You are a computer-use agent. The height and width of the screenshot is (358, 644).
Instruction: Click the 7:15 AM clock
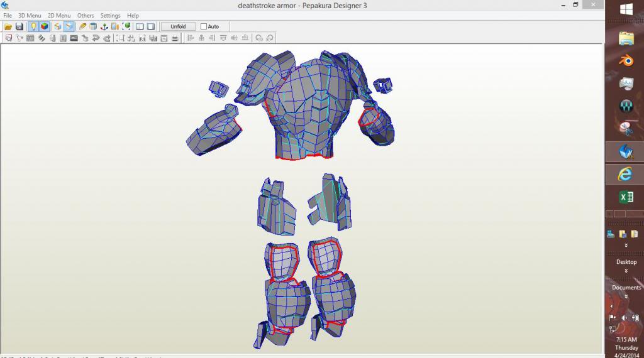(x=626, y=340)
